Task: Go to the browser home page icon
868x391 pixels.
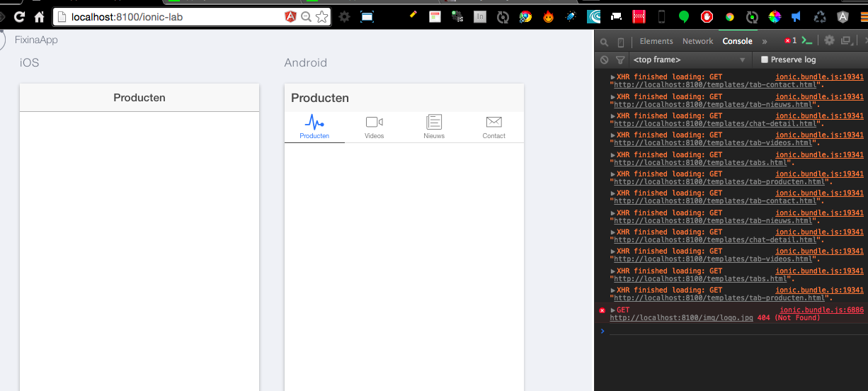Action: coord(40,16)
